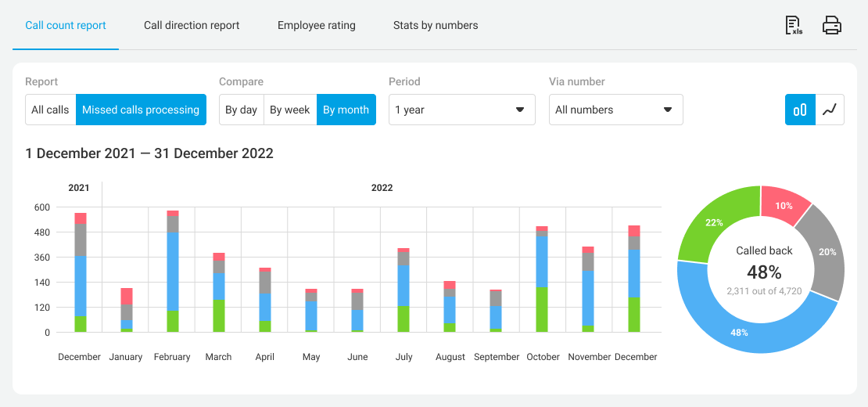The height and width of the screenshot is (407, 868).
Task: Switch to bar chart view
Action: [x=800, y=110]
